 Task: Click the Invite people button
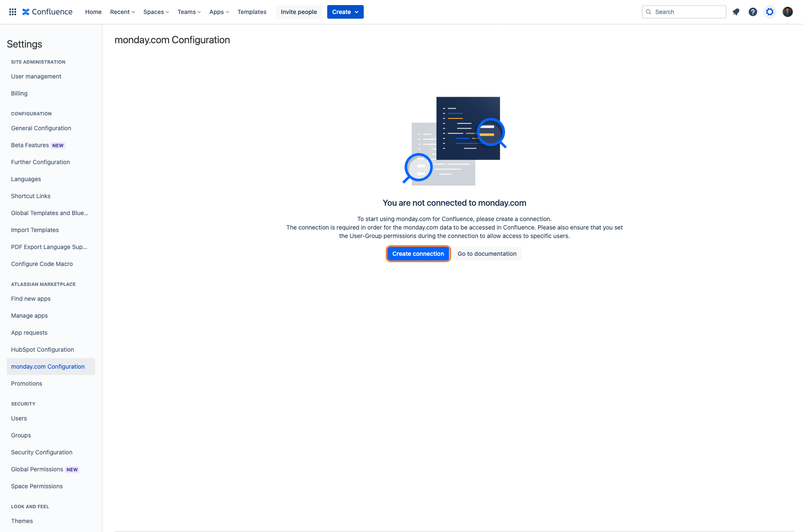pos(299,12)
